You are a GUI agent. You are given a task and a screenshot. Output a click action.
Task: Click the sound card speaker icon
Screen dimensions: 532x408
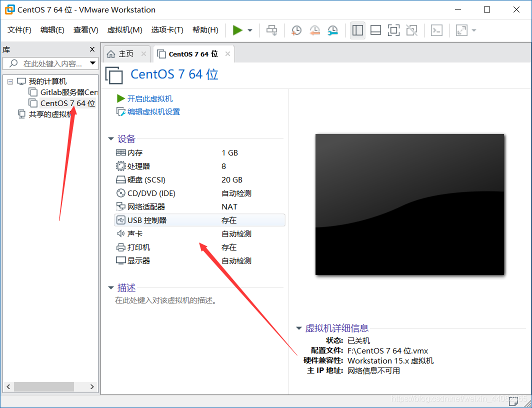(121, 233)
